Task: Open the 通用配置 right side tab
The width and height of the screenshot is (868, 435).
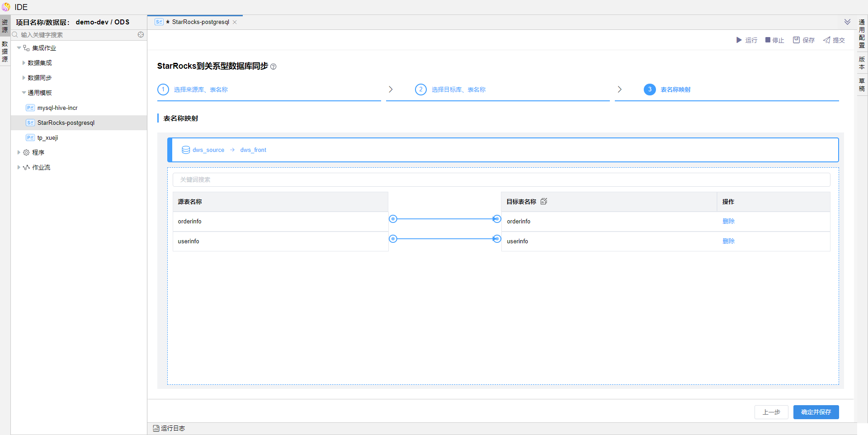Action: (862, 33)
